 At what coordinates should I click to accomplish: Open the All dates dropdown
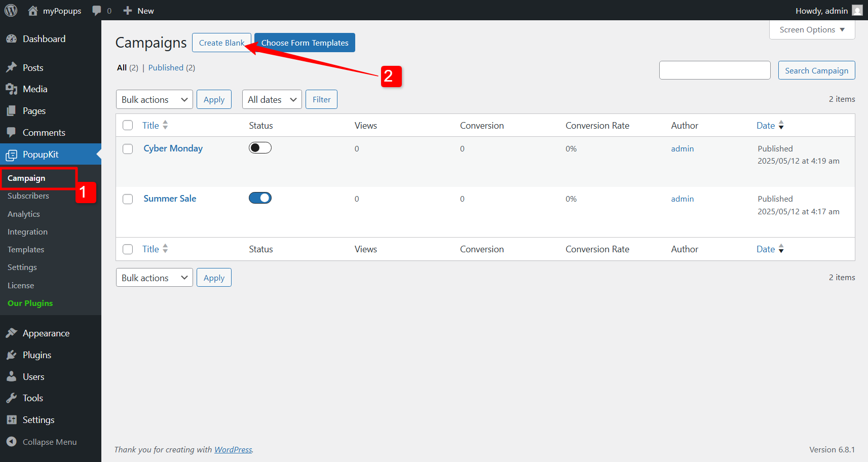tap(272, 99)
